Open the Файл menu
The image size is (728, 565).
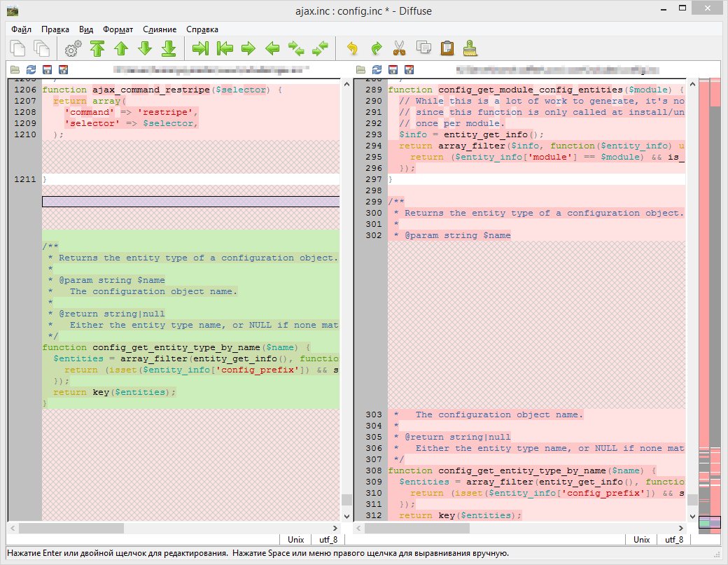(21, 29)
